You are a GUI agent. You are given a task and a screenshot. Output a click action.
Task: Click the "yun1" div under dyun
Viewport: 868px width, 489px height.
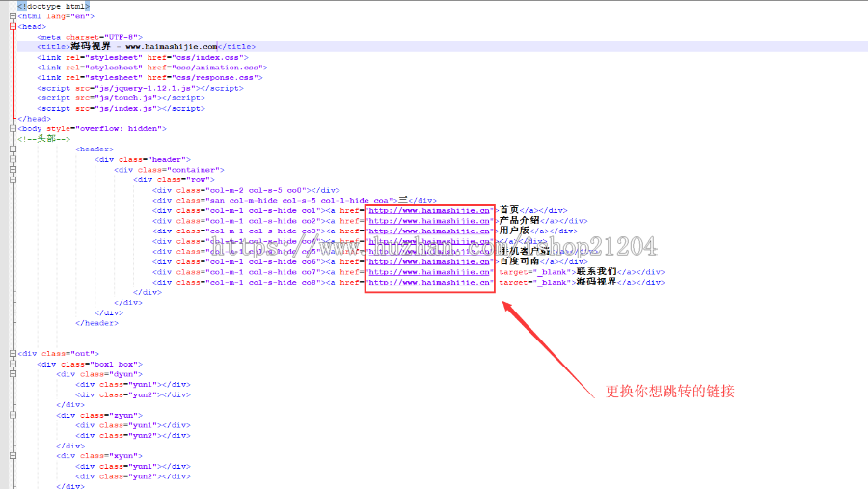133,384
